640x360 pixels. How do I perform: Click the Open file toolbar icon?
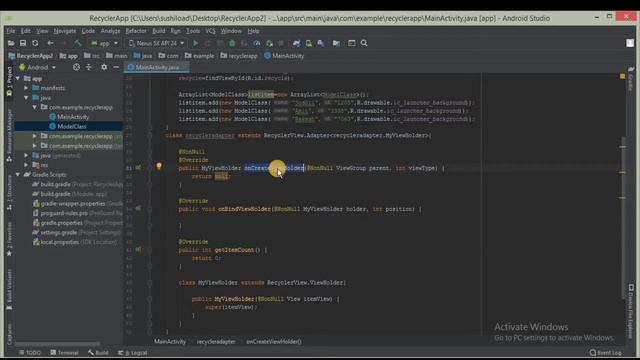click(x=11, y=43)
